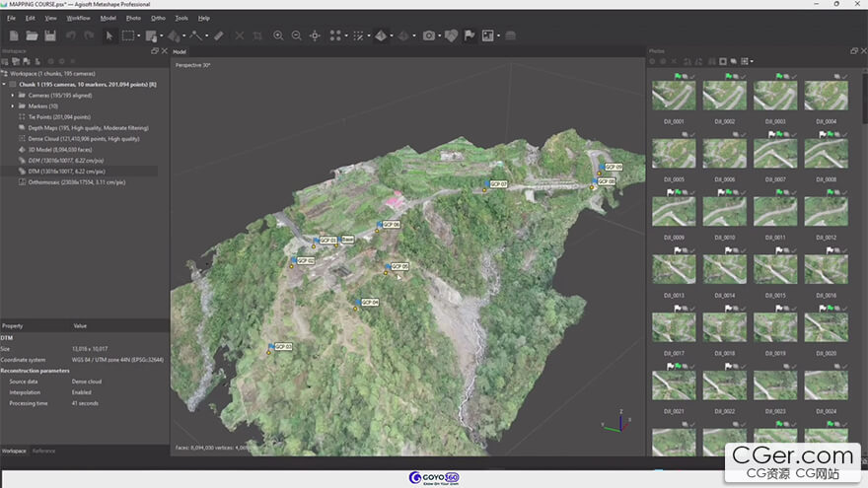This screenshot has height=488, width=868.
Task: Select the DEM tree item
Action: (65, 161)
